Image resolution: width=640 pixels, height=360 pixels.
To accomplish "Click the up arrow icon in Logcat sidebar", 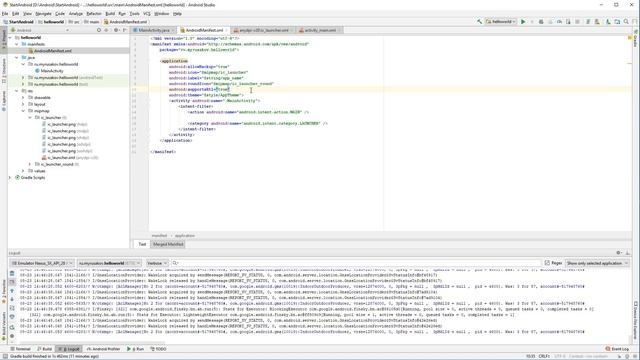I will [x=12, y=291].
